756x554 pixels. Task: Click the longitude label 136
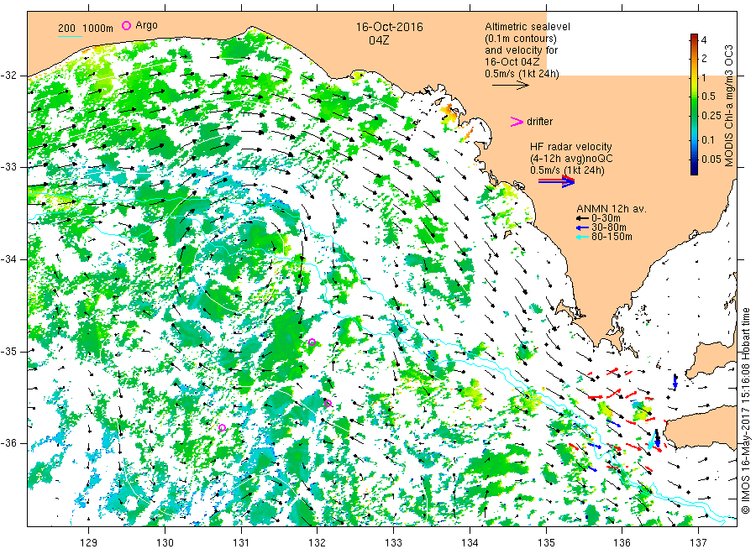(622, 542)
